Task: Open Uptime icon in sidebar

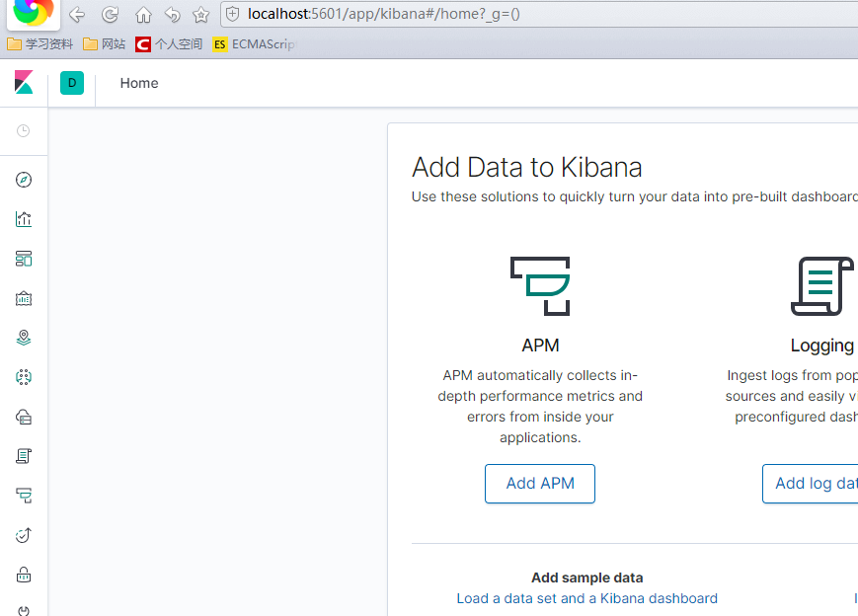Action: click(x=24, y=535)
